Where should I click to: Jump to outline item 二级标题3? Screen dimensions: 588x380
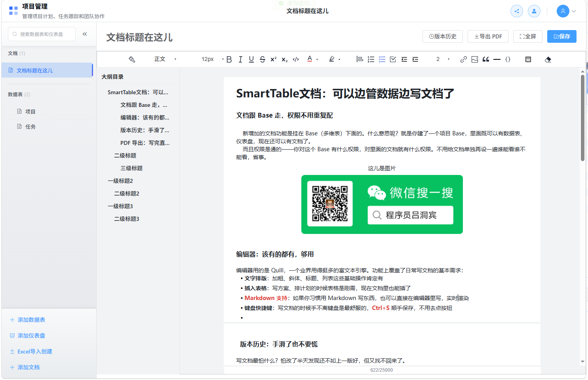[x=127, y=219]
